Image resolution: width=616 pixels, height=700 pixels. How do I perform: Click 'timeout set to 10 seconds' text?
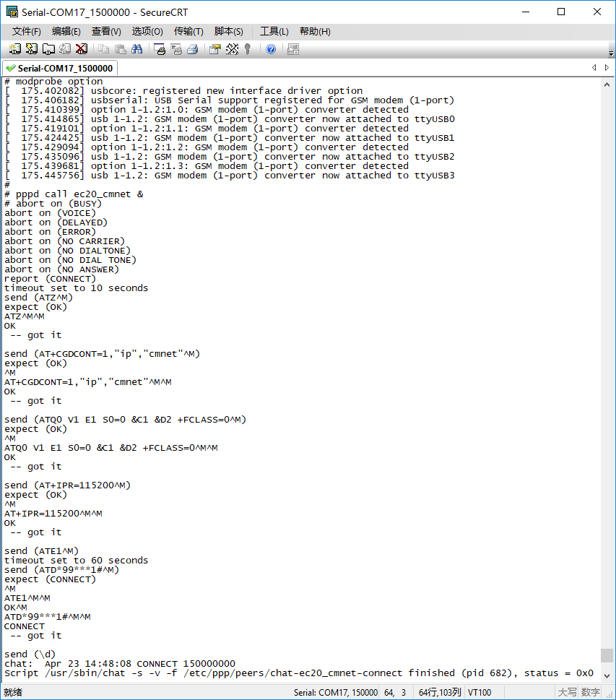point(77,288)
